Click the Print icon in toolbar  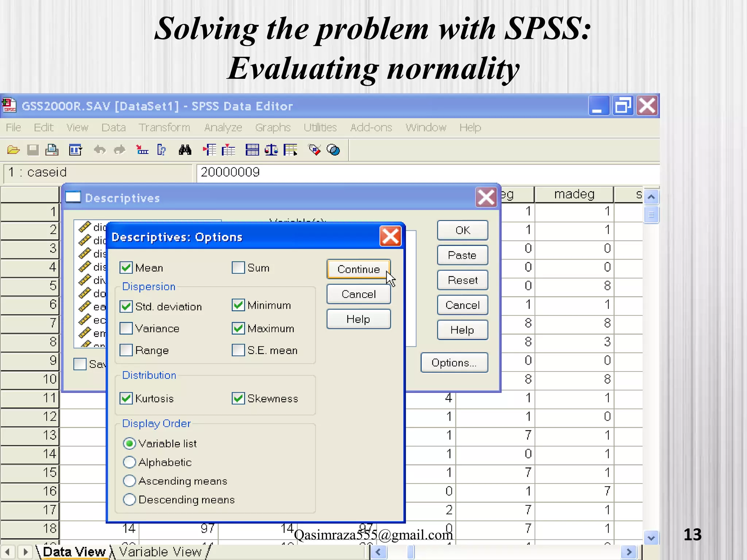pyautogui.click(x=52, y=150)
